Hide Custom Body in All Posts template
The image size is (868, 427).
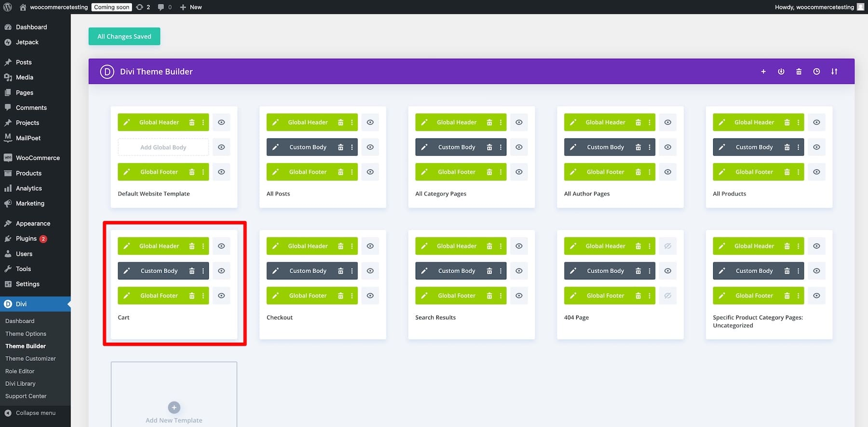(x=370, y=147)
